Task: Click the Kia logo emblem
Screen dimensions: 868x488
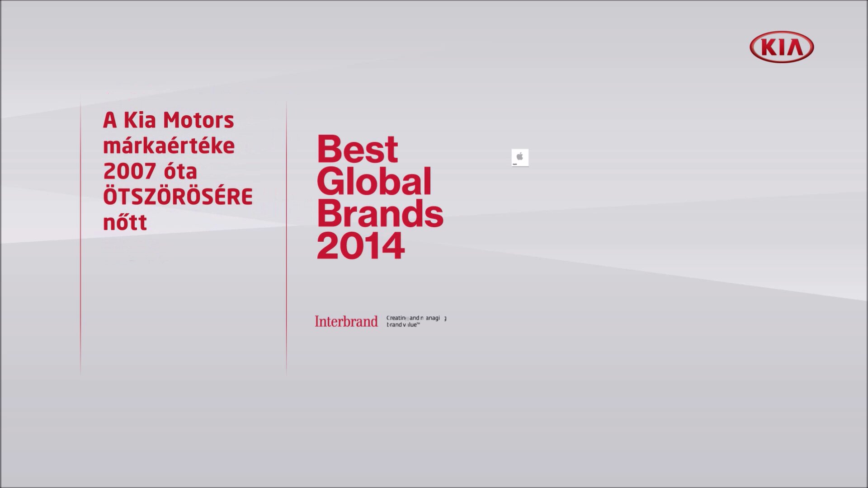Action: tap(782, 47)
